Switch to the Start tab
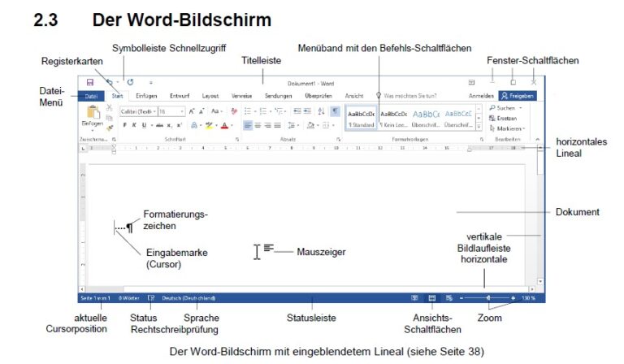The height and width of the screenshot is (364, 624). (117, 96)
